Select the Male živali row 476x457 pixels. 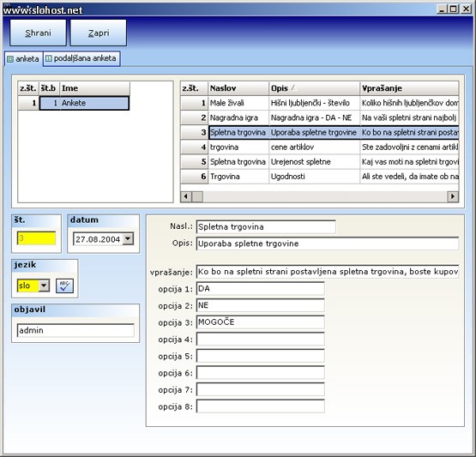[x=319, y=103]
